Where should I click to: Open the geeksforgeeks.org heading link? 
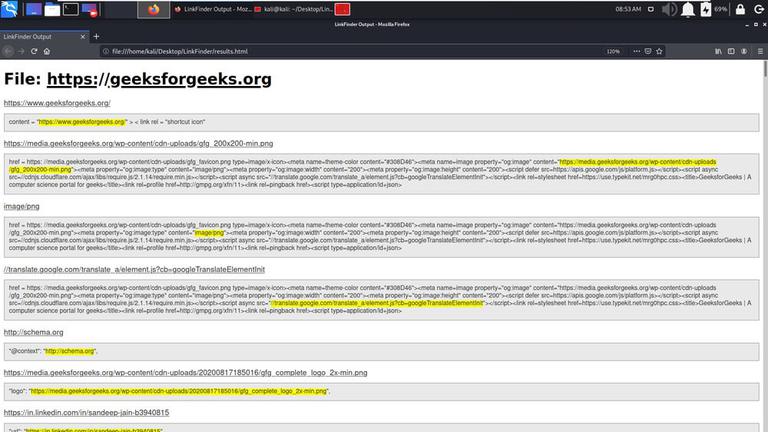click(159, 79)
